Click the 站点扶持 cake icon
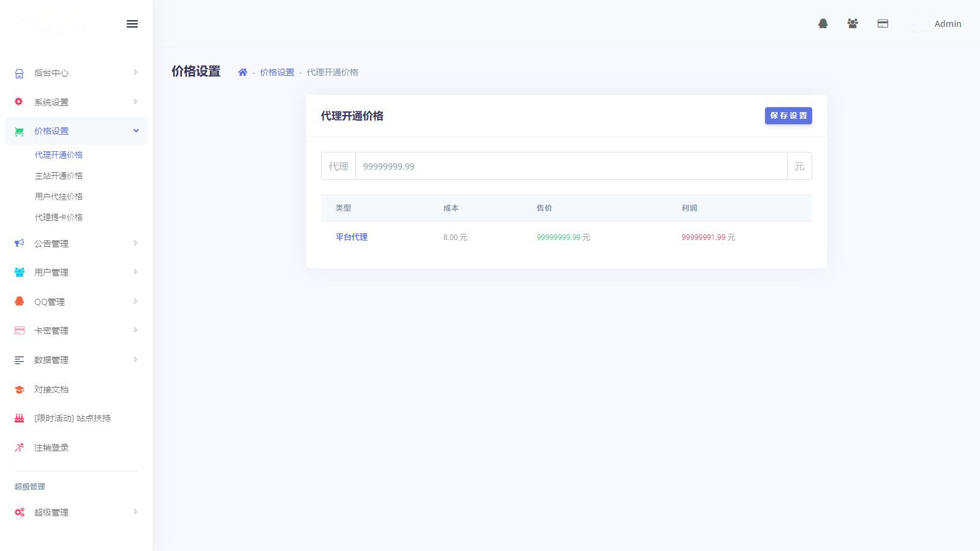This screenshot has width=980, height=551. (19, 418)
